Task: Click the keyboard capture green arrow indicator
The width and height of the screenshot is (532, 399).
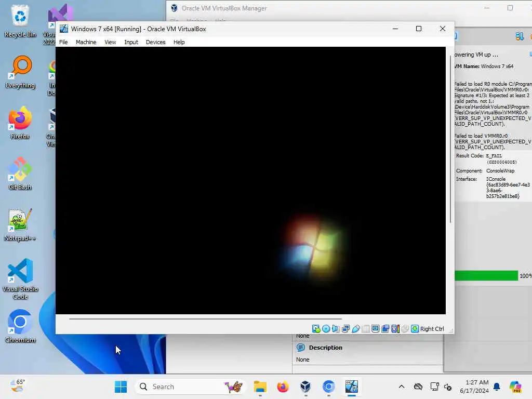Action: [x=415, y=329]
